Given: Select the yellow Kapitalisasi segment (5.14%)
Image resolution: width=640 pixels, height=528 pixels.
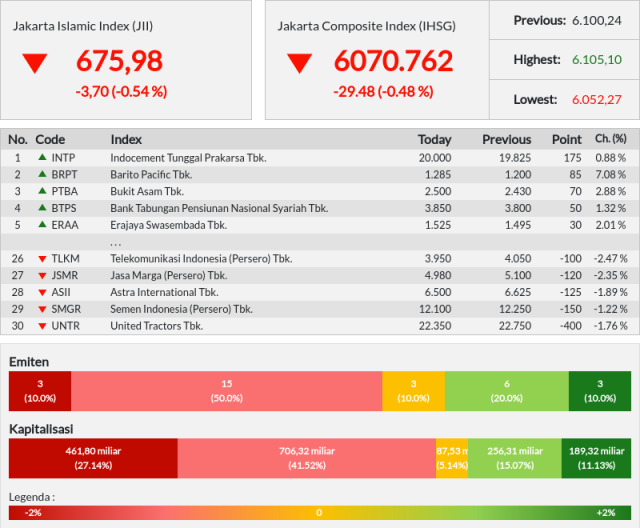Looking at the screenshot, I should click(452, 458).
